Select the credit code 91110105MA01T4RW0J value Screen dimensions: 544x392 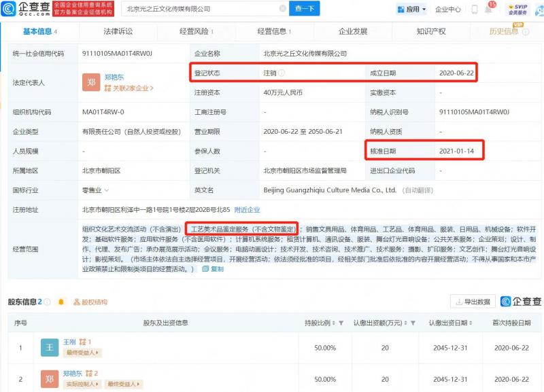[x=117, y=54]
